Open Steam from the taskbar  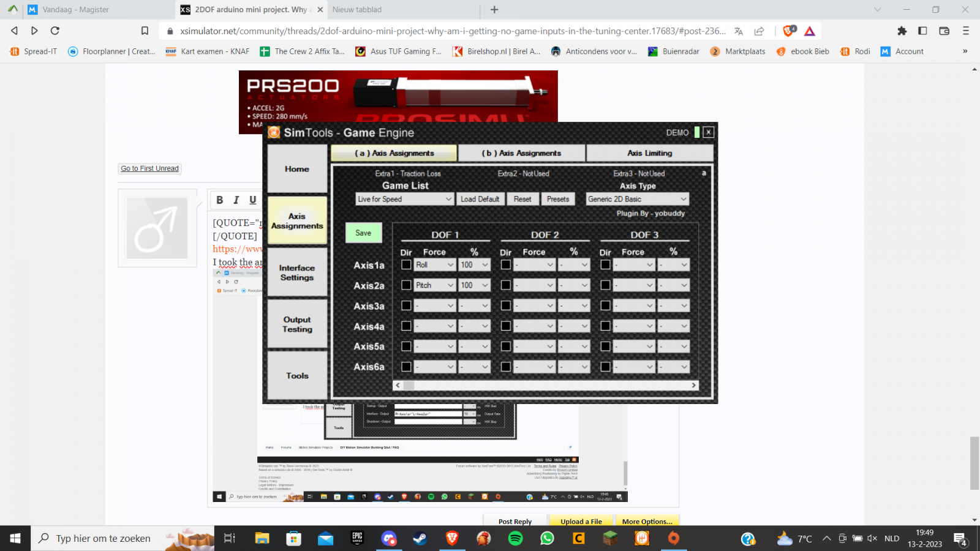coord(420,538)
